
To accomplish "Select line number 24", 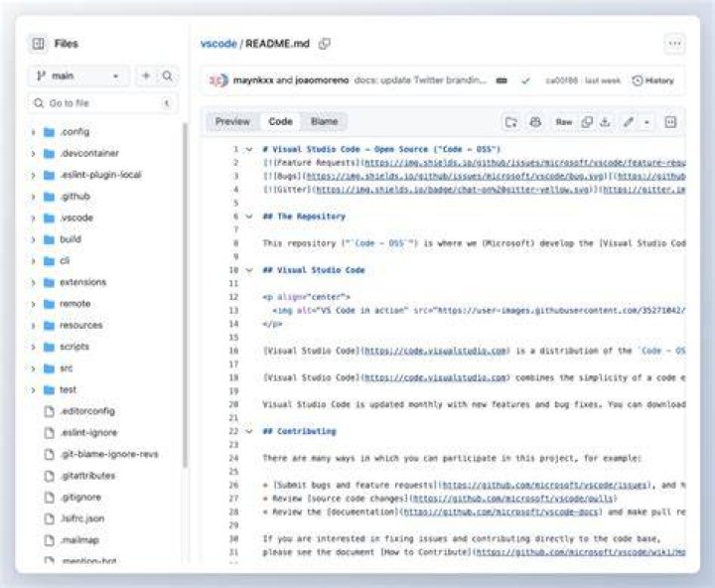I will 233,458.
